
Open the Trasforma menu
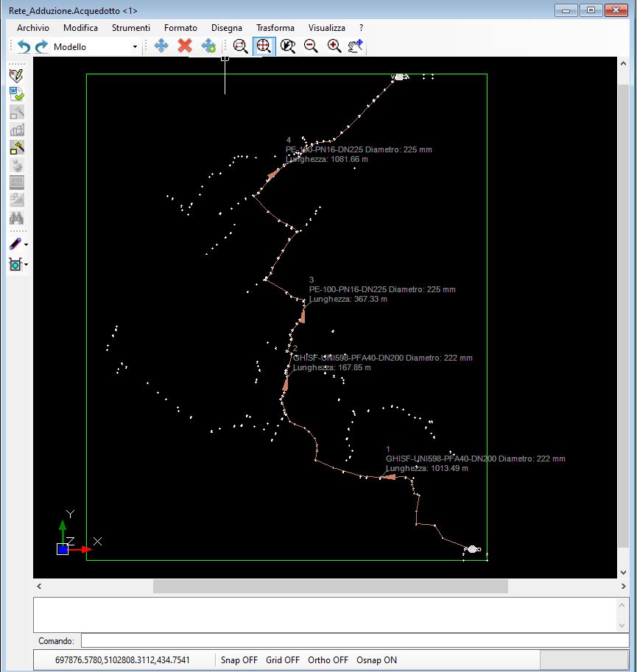[275, 28]
